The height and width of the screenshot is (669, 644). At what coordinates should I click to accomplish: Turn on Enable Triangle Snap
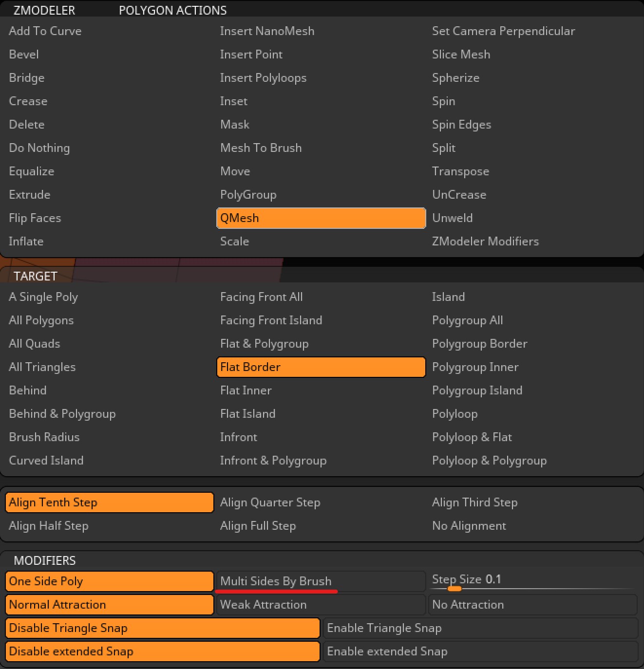coord(481,628)
